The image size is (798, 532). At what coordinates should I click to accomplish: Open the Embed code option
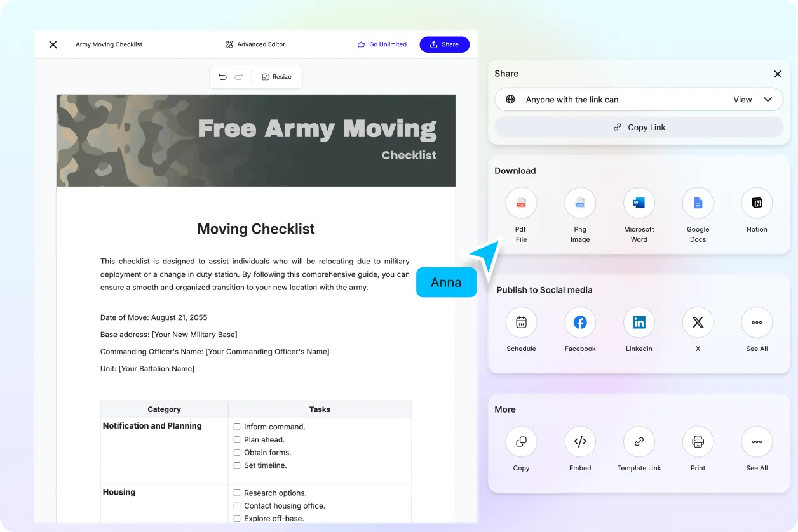coord(580,442)
